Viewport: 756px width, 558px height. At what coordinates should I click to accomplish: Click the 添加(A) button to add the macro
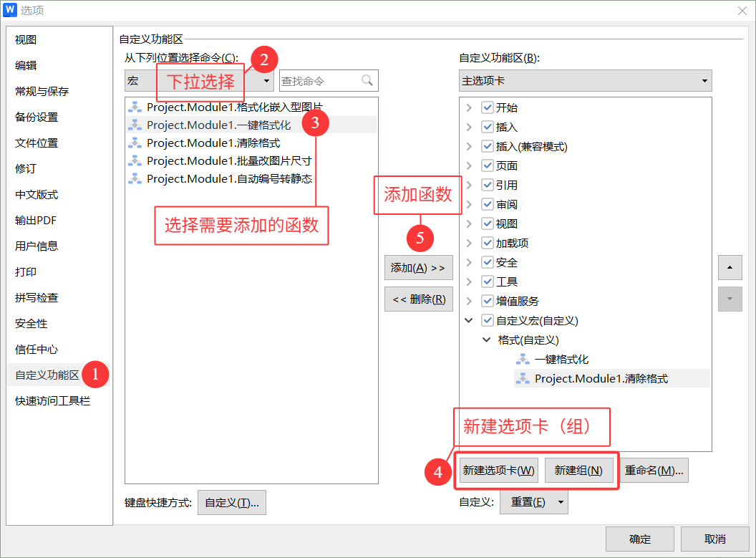point(418,268)
